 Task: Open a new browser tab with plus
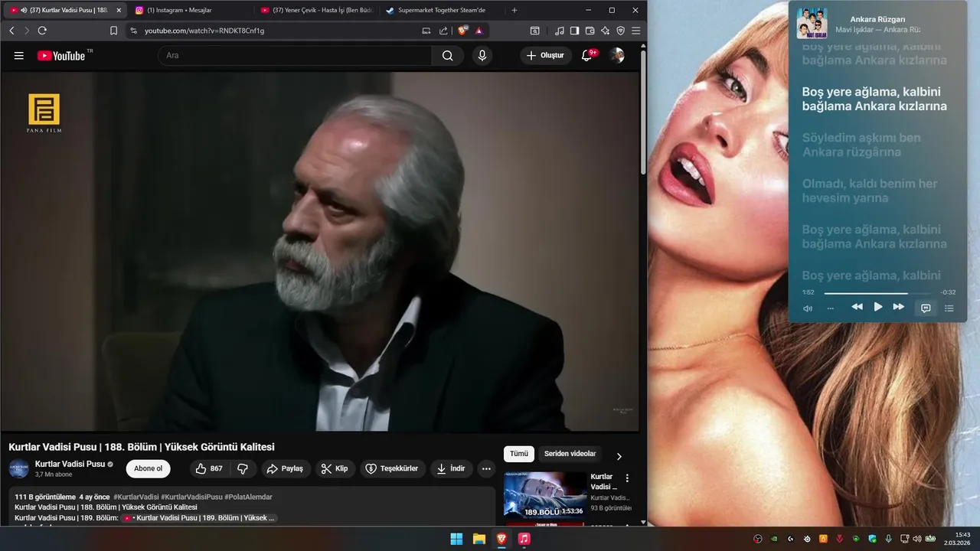[x=514, y=10]
